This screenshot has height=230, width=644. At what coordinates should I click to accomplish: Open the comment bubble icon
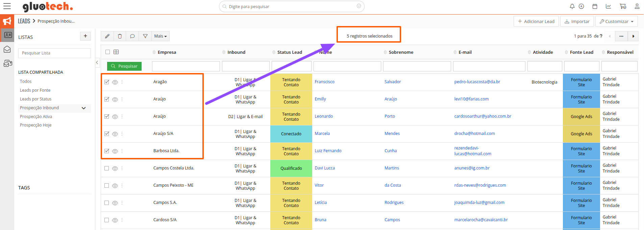132,36
